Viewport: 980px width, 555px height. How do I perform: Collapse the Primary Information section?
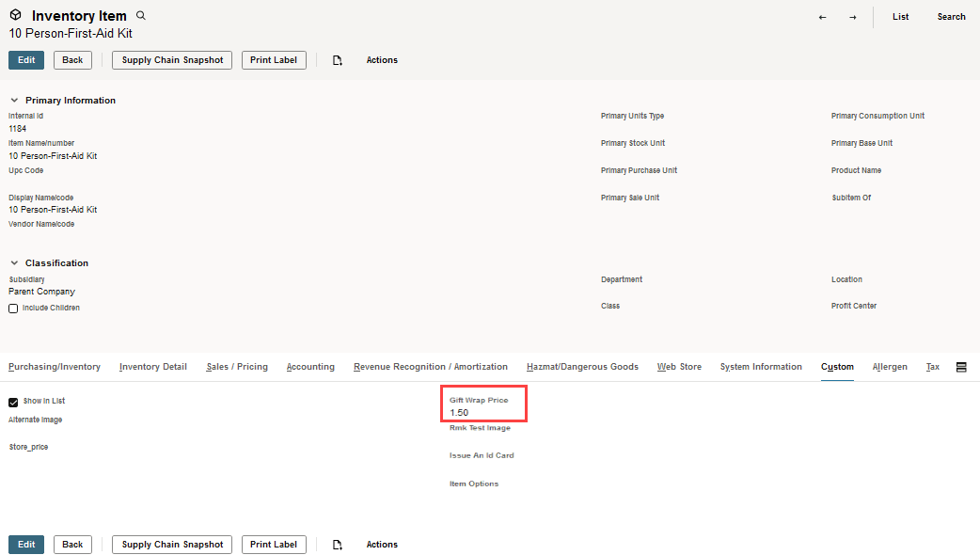[x=14, y=100]
